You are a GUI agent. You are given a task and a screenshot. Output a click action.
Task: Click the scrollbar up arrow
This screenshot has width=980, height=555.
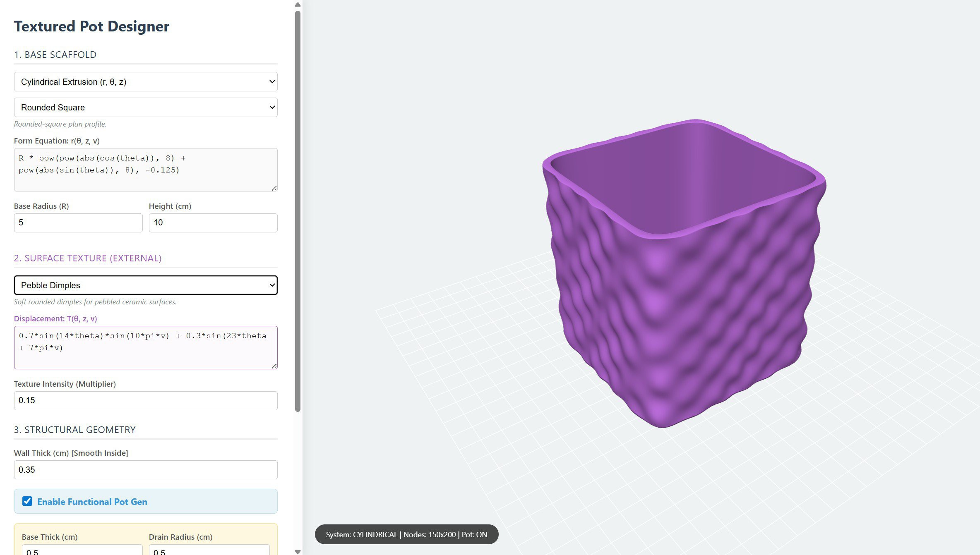click(298, 5)
